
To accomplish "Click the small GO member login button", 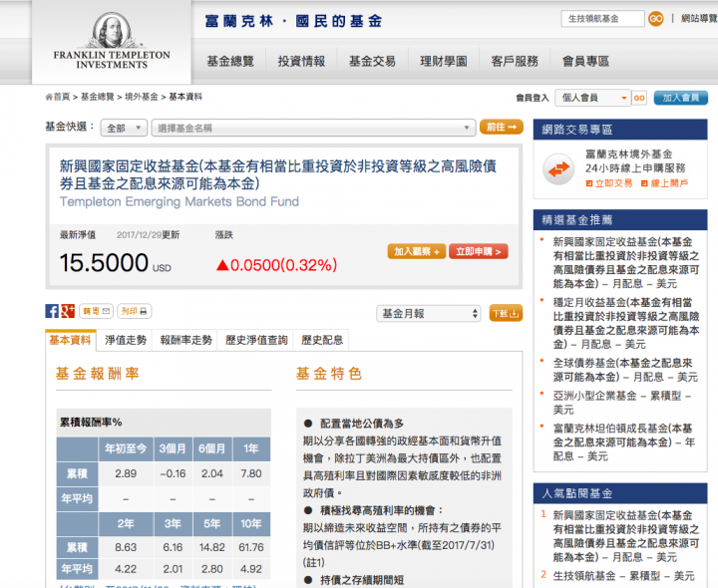I will point(639,98).
